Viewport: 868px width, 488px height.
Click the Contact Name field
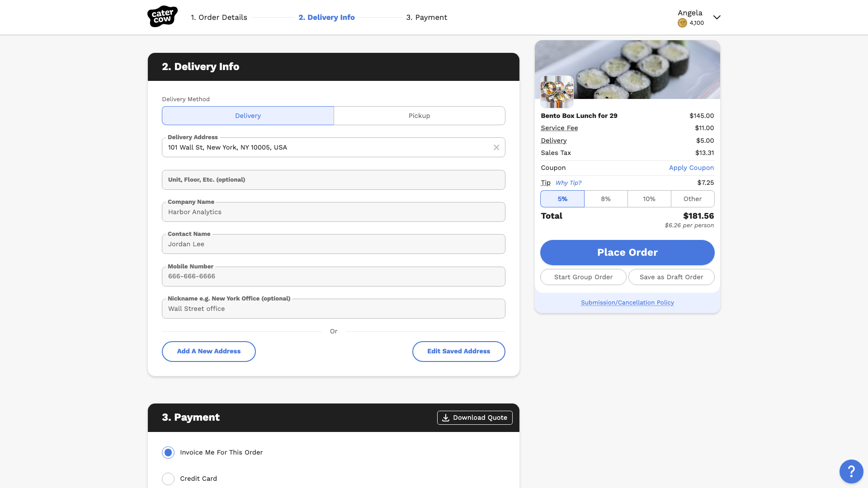(334, 244)
